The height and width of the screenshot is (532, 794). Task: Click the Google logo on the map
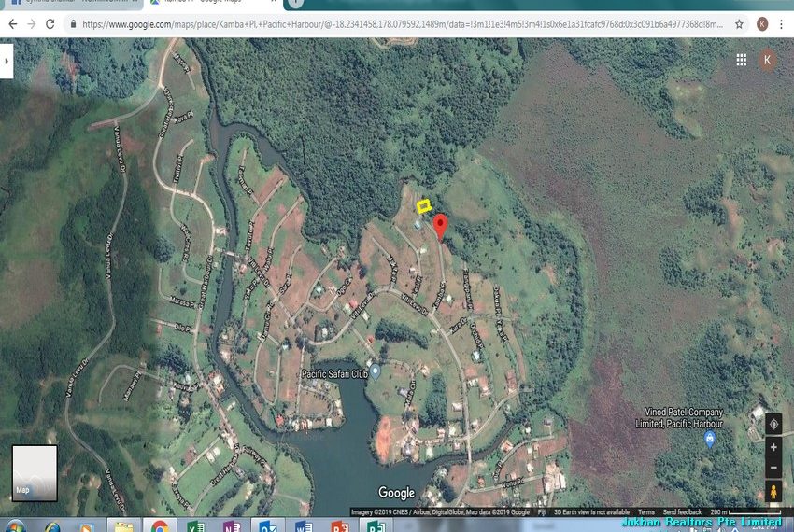coord(396,493)
